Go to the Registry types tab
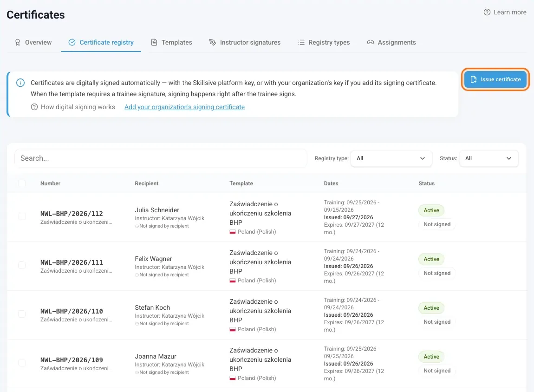Viewport: 534px width, 392px height. coord(324,42)
